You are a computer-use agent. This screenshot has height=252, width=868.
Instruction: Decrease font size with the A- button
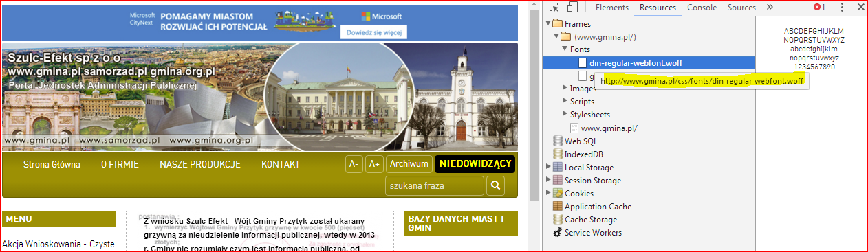pyautogui.click(x=354, y=164)
